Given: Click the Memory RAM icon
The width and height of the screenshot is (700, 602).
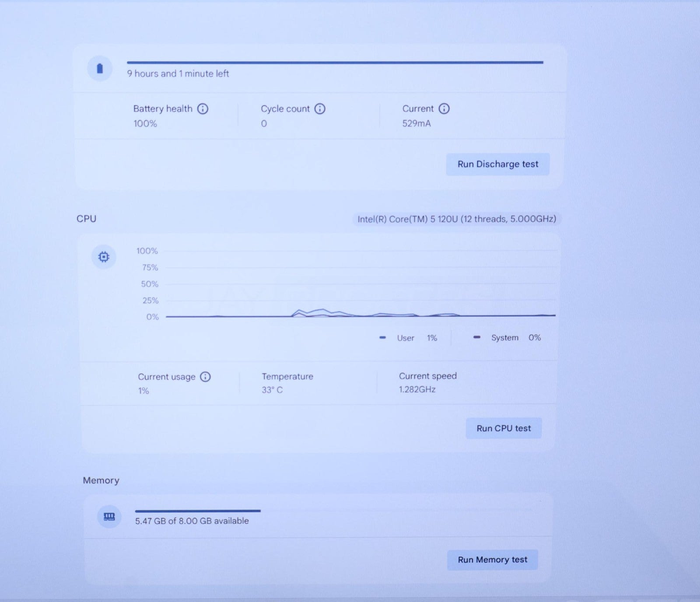Looking at the screenshot, I should point(109,517).
